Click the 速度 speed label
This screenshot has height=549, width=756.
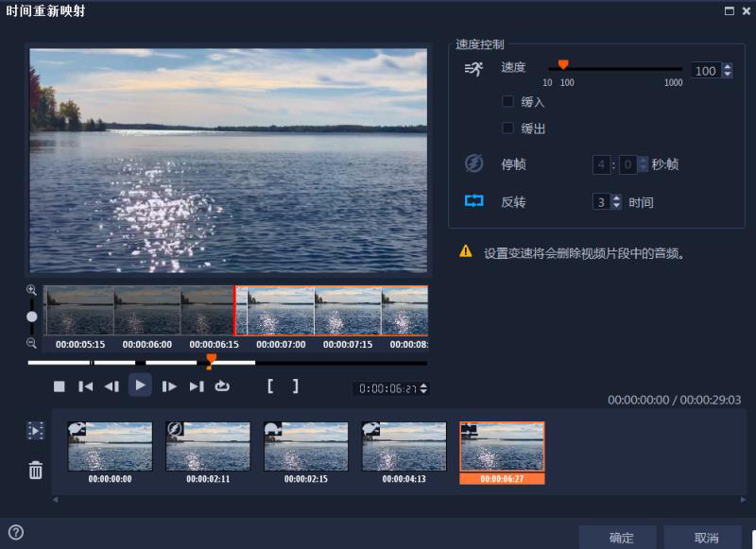click(x=513, y=67)
